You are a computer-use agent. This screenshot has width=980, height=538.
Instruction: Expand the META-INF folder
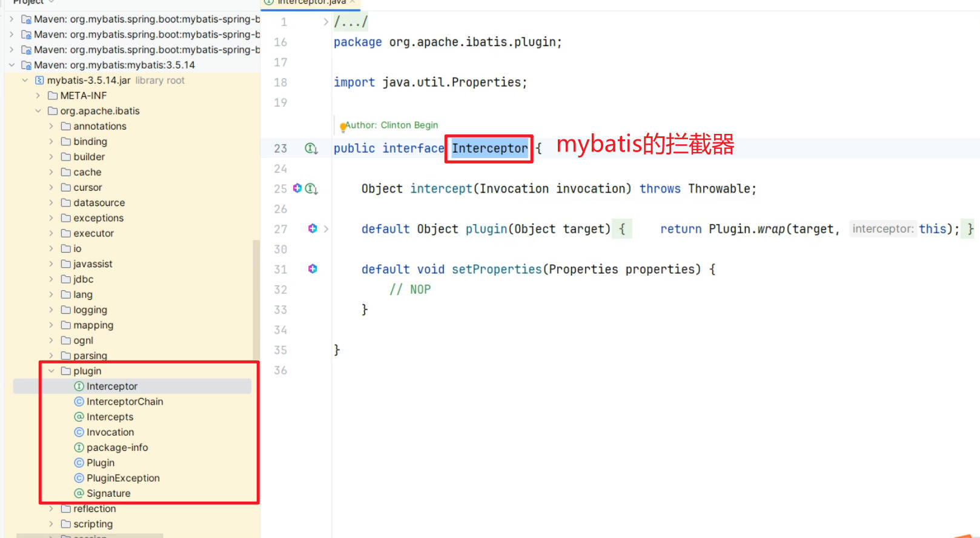point(38,96)
